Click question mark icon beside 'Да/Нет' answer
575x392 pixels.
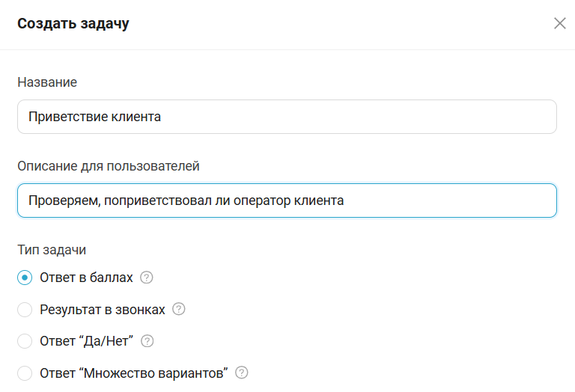147,341
